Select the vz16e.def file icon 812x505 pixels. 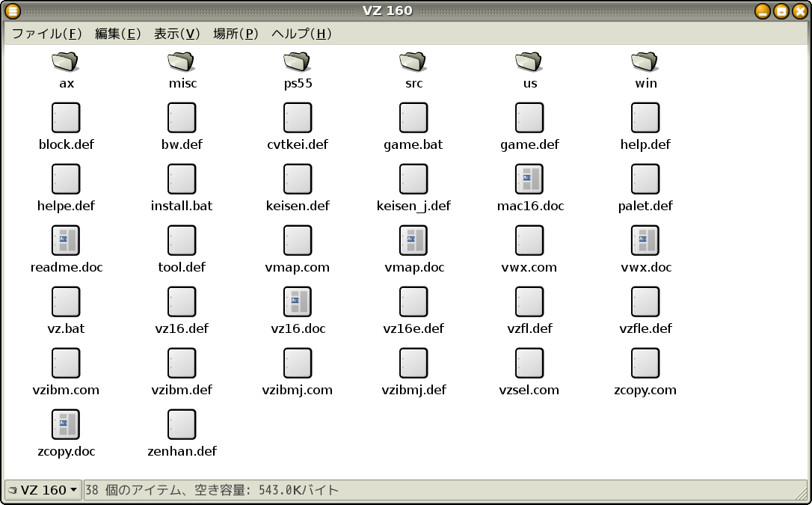[413, 302]
